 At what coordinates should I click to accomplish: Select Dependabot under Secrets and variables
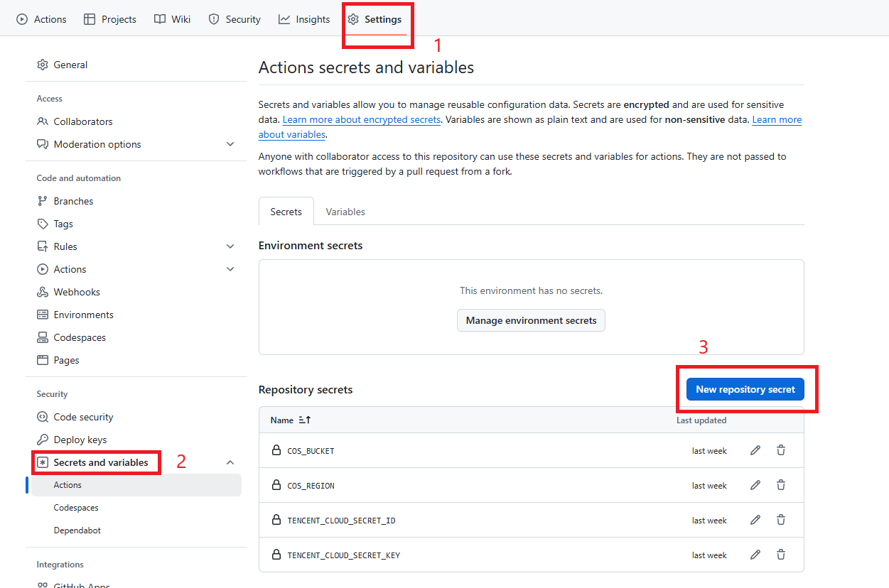[x=76, y=530]
